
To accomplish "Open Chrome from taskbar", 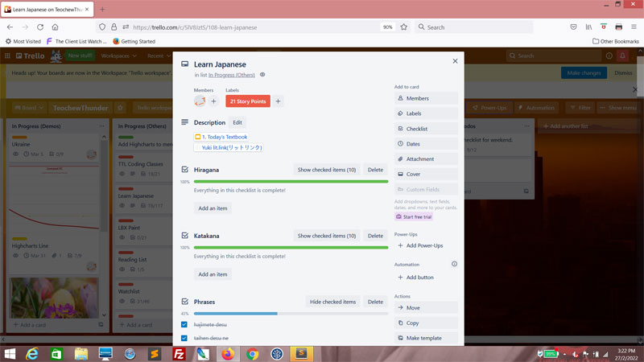I will (x=252, y=354).
